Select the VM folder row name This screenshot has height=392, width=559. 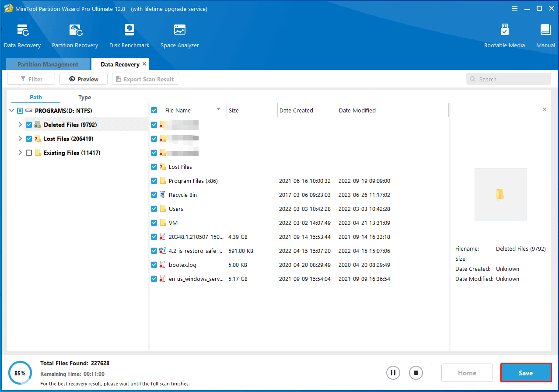(173, 223)
